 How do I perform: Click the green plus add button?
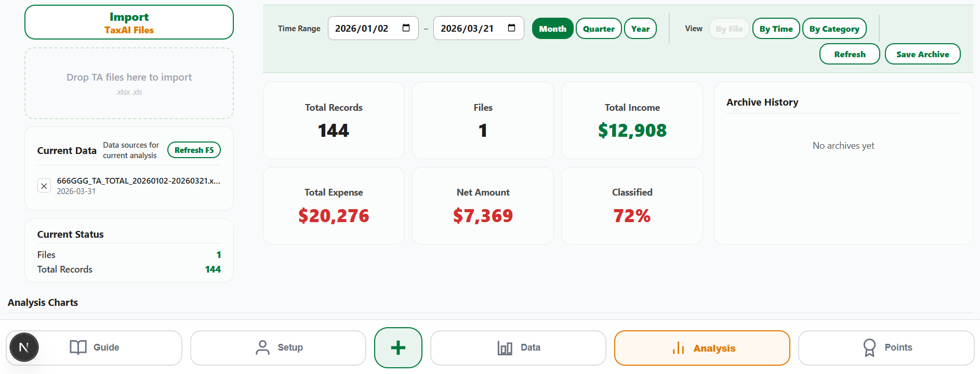tap(398, 347)
